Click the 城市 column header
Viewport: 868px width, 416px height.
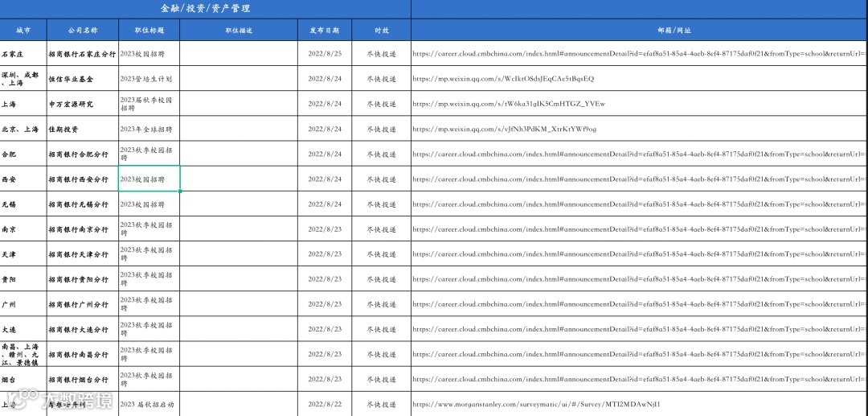(23, 30)
